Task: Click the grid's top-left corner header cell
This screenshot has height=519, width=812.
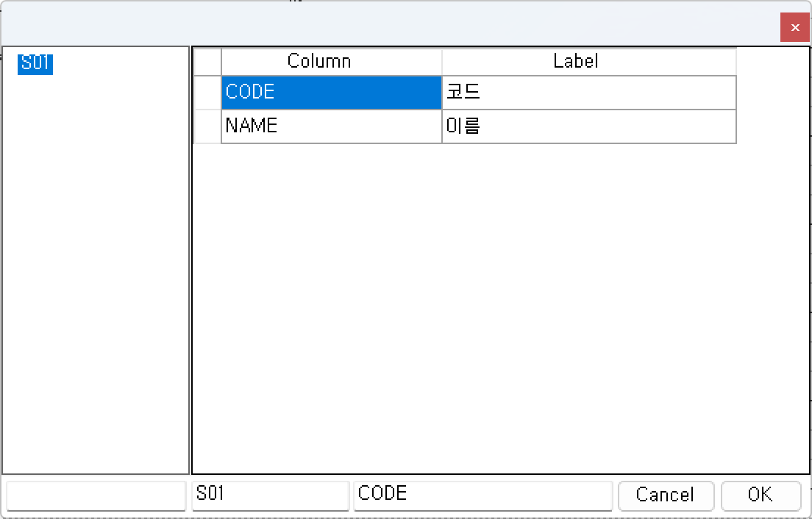Action: click(x=207, y=61)
